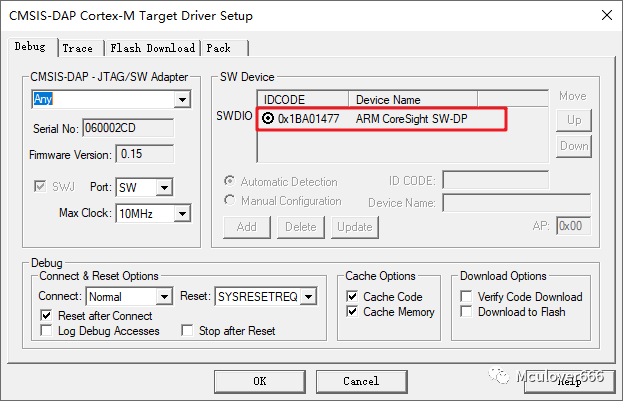
Task: Enable Download to Flash checkbox
Action: [466, 311]
